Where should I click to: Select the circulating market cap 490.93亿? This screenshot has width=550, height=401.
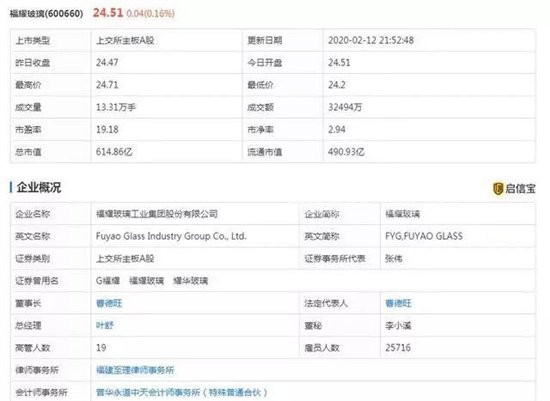coord(346,152)
